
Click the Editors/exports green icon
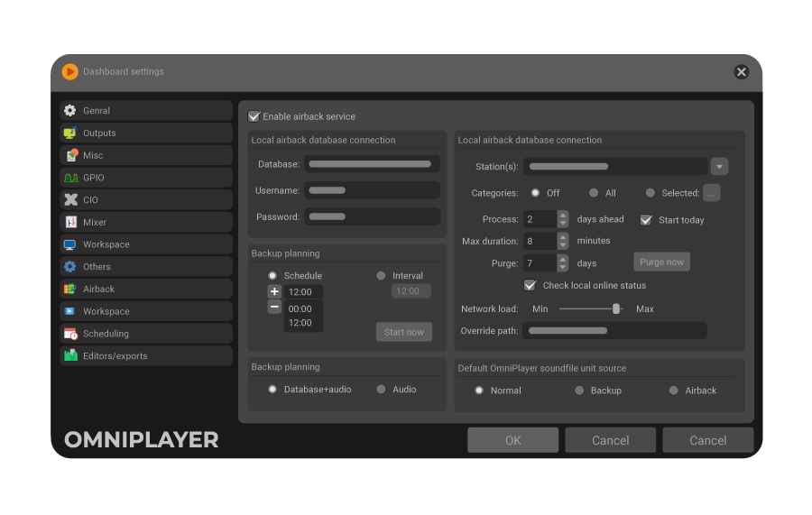(x=70, y=355)
